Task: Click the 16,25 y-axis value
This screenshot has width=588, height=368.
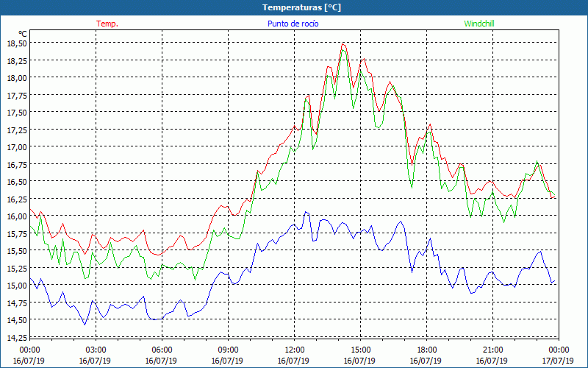Action: pyautogui.click(x=17, y=199)
